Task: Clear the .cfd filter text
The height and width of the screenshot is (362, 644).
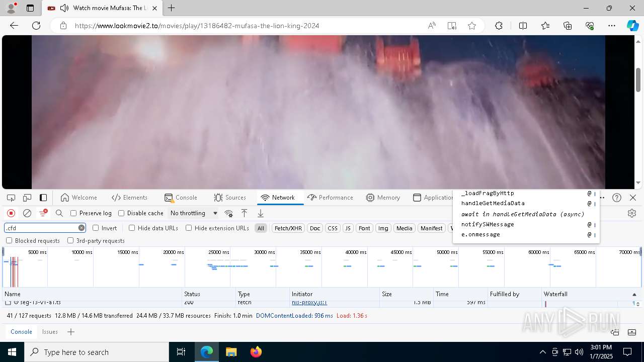Action: 82,228
